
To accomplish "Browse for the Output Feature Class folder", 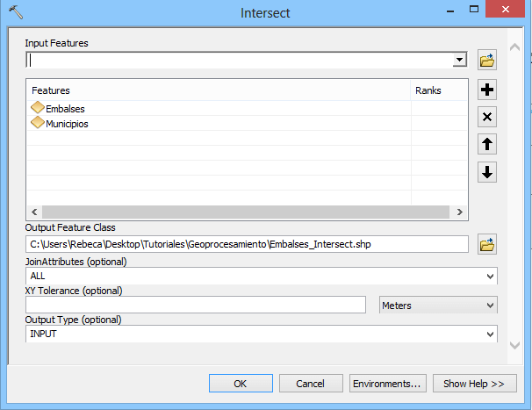I will 487,245.
